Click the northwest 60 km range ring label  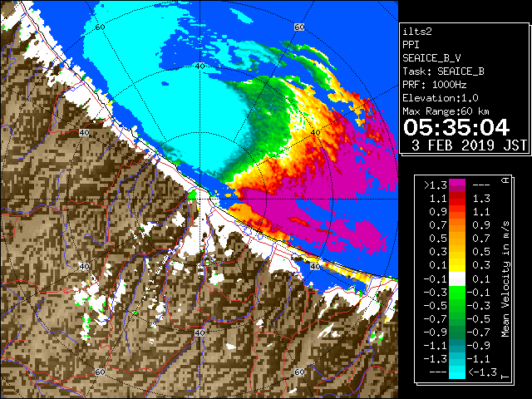[x=100, y=27]
